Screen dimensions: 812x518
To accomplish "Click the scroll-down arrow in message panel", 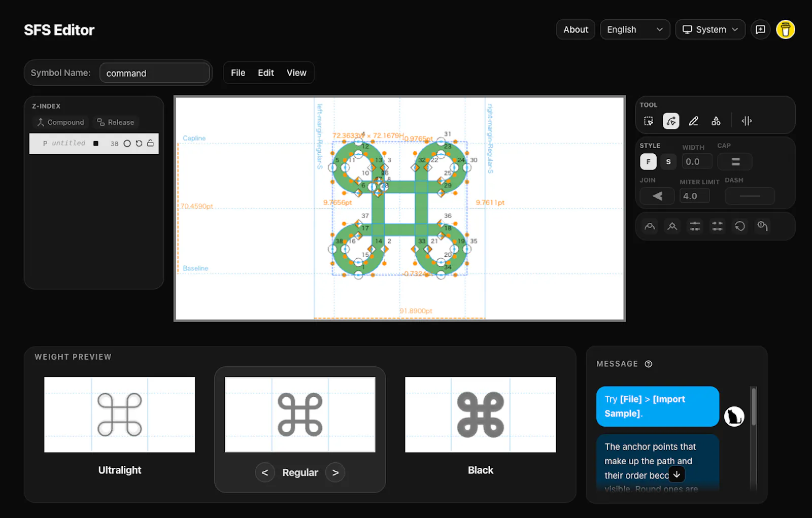I will point(676,474).
